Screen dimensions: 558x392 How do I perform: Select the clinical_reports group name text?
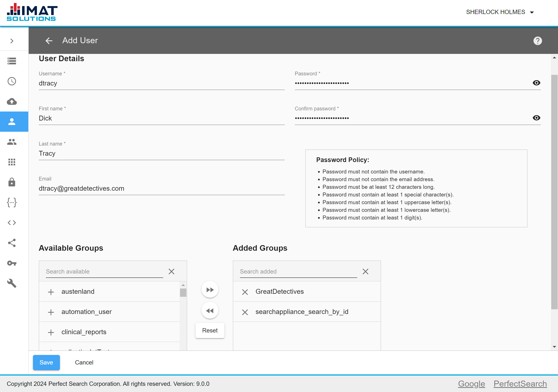(x=84, y=332)
